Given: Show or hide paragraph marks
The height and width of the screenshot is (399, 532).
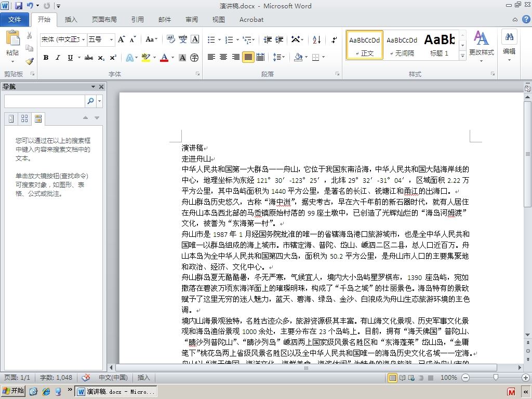Looking at the screenshot, I should [334, 39].
